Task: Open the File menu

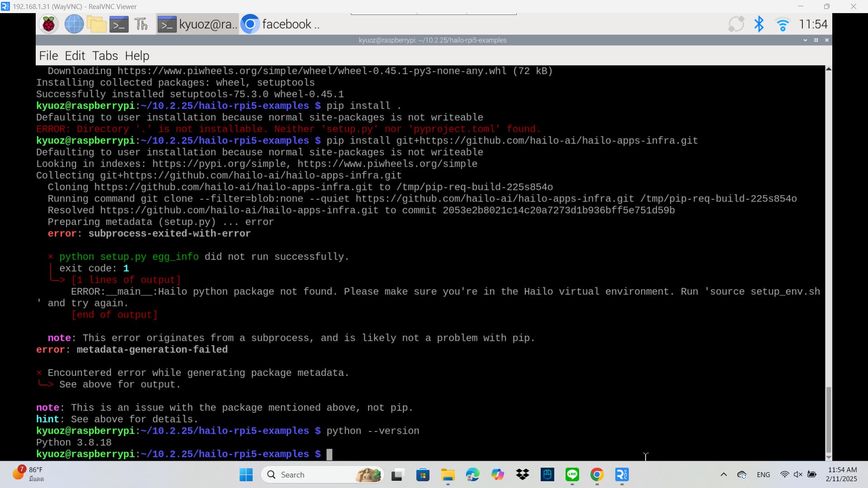Action: [48, 56]
